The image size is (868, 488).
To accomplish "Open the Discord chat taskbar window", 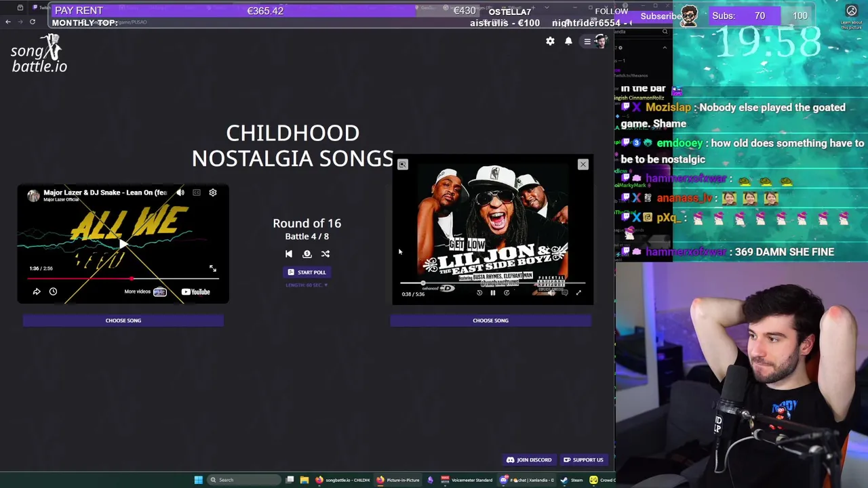I will coord(527,480).
